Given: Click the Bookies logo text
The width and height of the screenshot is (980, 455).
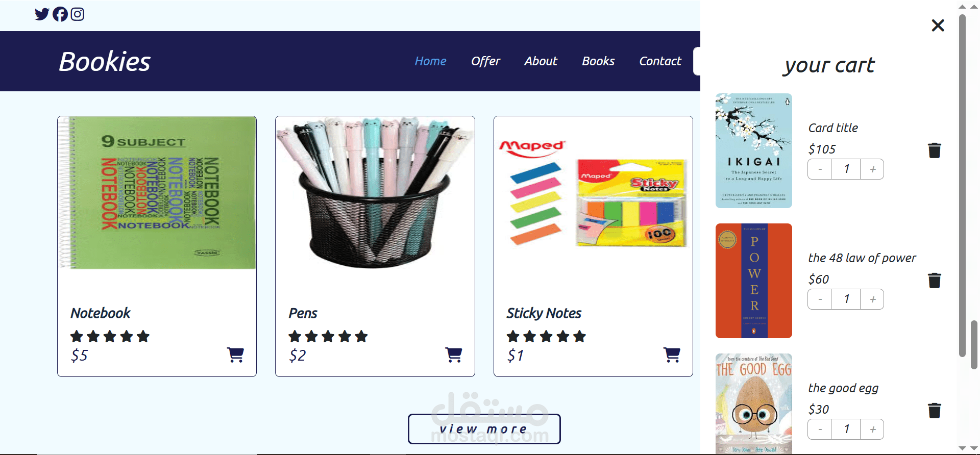Looking at the screenshot, I should point(105,62).
